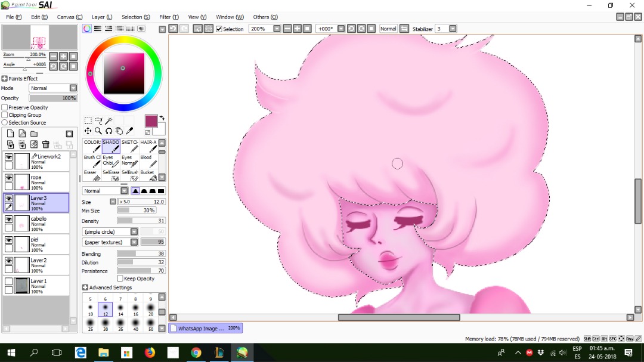Select the Lasso selection tool
This screenshot has height=362, width=644.
98,120
